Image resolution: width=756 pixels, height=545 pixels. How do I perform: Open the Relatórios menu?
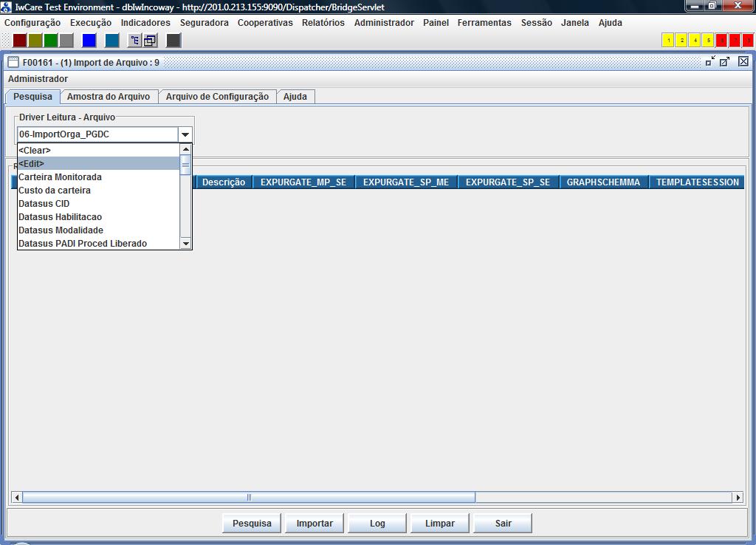tap(323, 23)
